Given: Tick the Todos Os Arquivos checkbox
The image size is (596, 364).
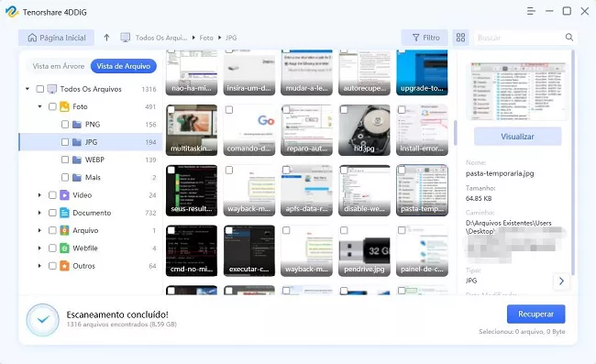Looking at the screenshot, I should point(40,89).
